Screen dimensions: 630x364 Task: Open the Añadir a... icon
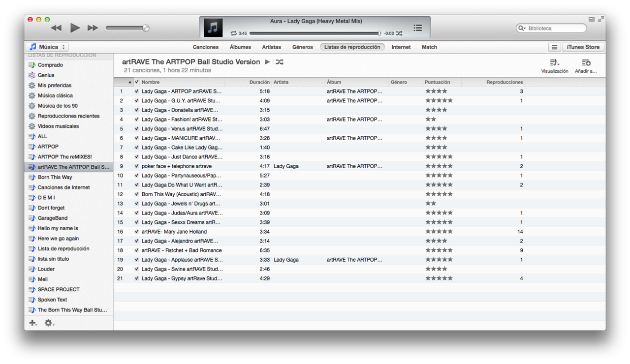[x=586, y=63]
